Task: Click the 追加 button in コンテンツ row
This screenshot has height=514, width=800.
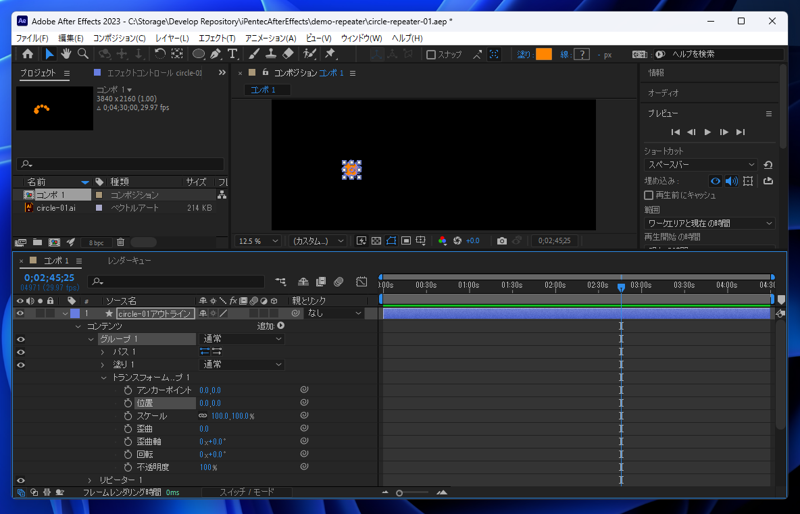Action: 281,326
